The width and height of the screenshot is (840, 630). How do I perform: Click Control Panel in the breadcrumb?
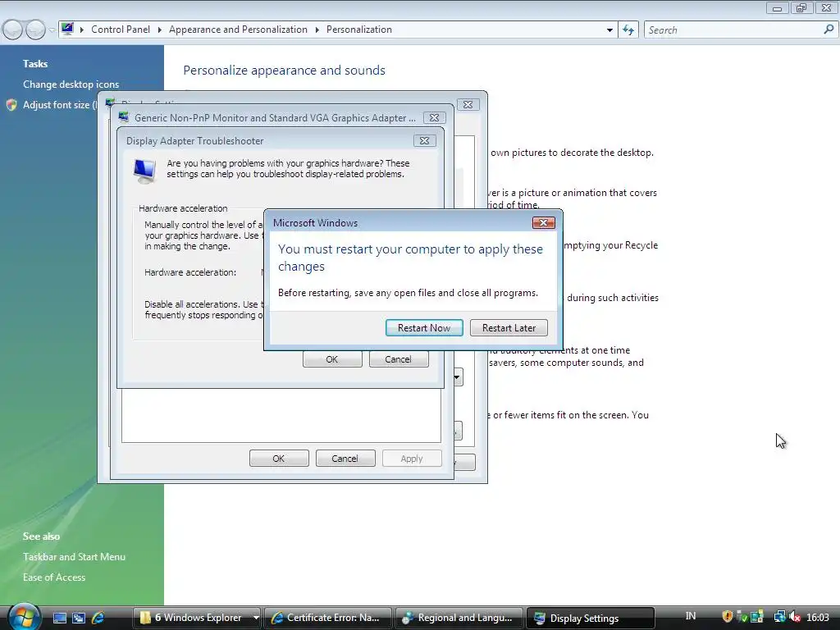coord(121,30)
